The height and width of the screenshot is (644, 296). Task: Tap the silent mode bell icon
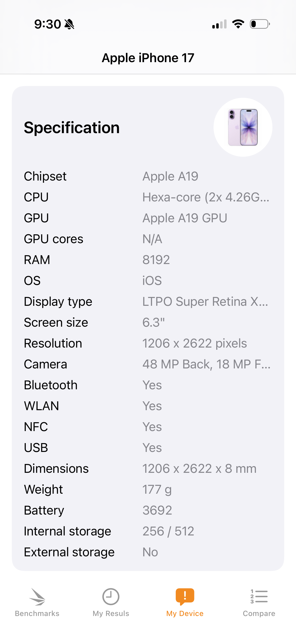(69, 24)
